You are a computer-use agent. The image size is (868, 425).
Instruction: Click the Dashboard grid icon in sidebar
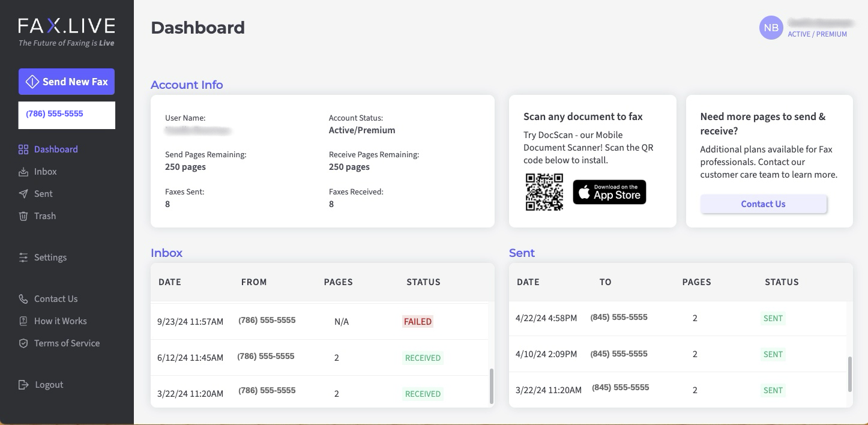[23, 149]
